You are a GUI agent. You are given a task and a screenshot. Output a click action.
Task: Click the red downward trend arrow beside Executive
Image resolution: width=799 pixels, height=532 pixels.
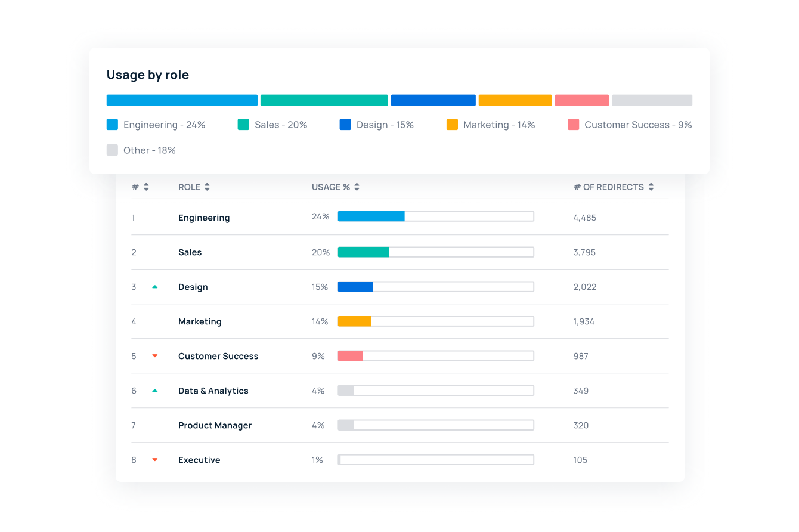156,459
